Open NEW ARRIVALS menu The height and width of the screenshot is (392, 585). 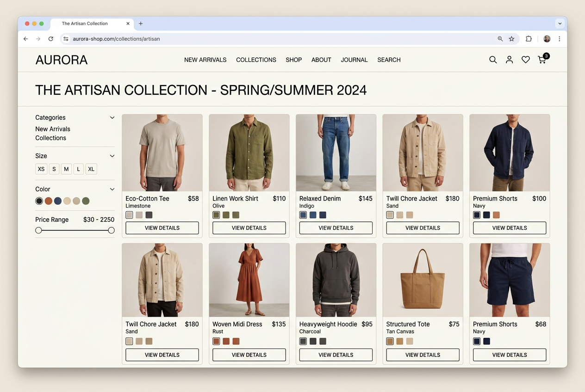point(205,60)
